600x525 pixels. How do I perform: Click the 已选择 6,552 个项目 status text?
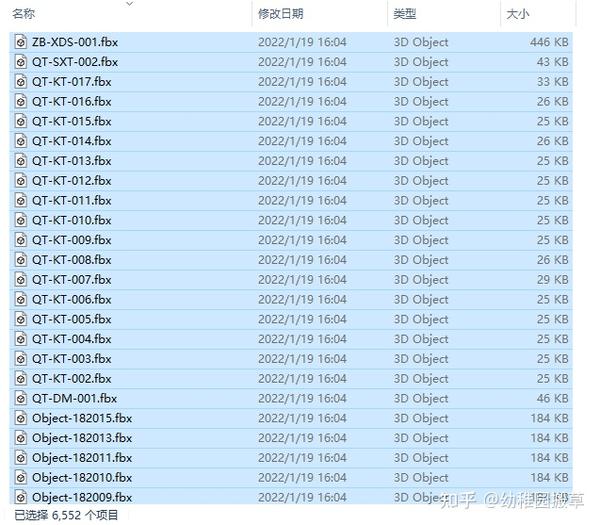coord(66,515)
